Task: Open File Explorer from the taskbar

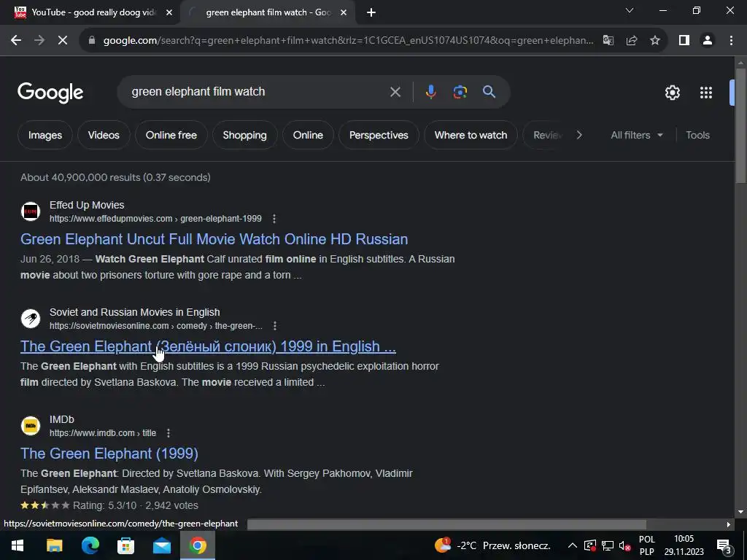Action: click(x=54, y=545)
